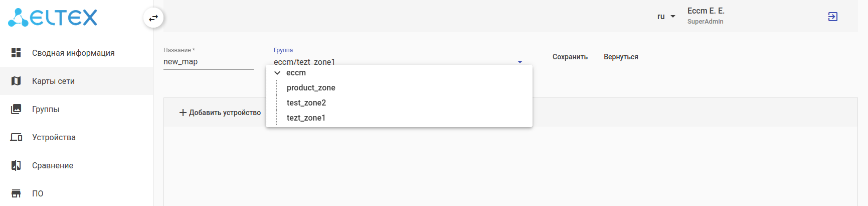Click the dashboard icon for Сводная информация
The image size is (868, 206).
click(x=16, y=53)
